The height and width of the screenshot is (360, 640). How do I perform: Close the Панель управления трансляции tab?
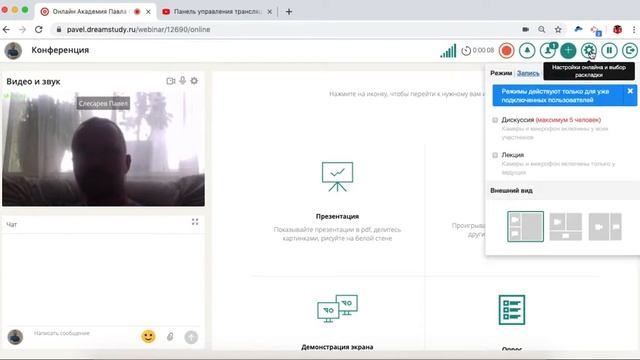(269, 12)
